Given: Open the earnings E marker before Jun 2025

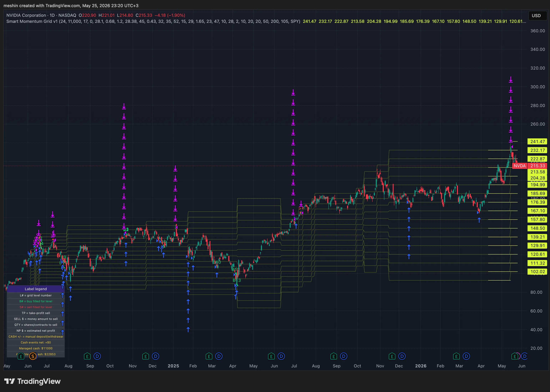Looking at the screenshot, I should pos(271,356).
